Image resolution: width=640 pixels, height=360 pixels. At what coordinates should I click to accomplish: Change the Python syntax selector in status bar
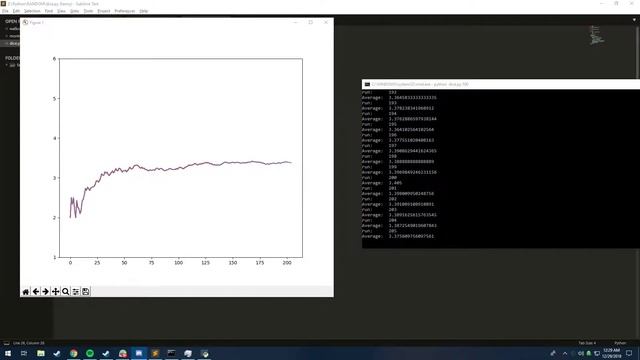pos(620,343)
